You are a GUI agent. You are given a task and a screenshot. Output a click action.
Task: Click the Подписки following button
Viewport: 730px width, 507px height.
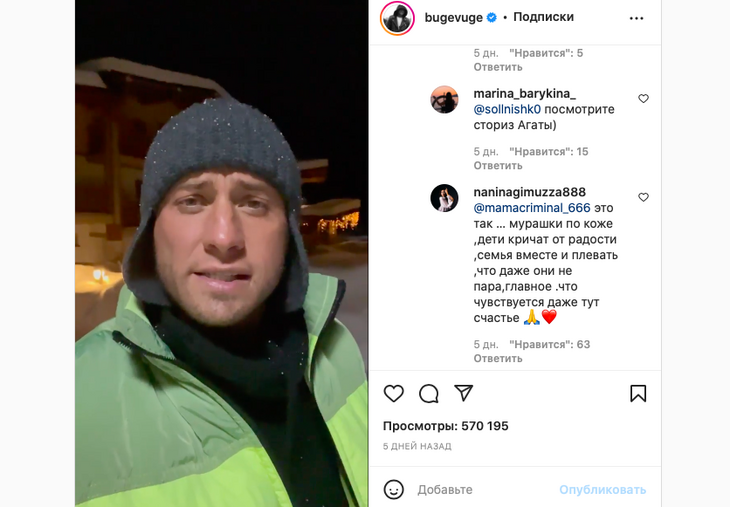tap(543, 17)
